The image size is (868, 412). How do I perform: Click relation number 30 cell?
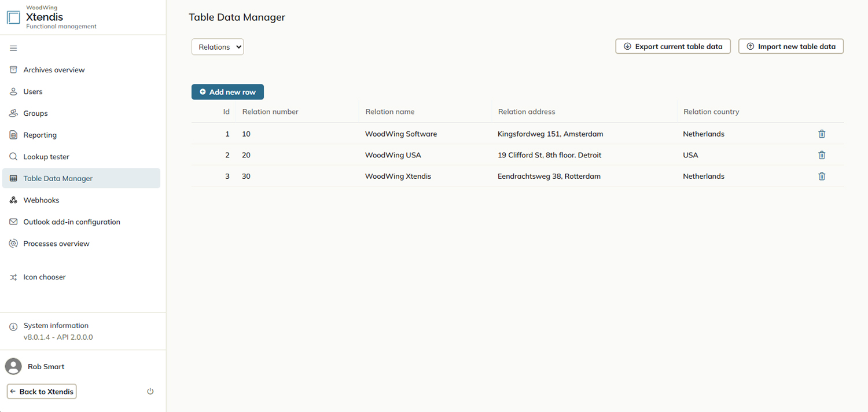(x=247, y=176)
